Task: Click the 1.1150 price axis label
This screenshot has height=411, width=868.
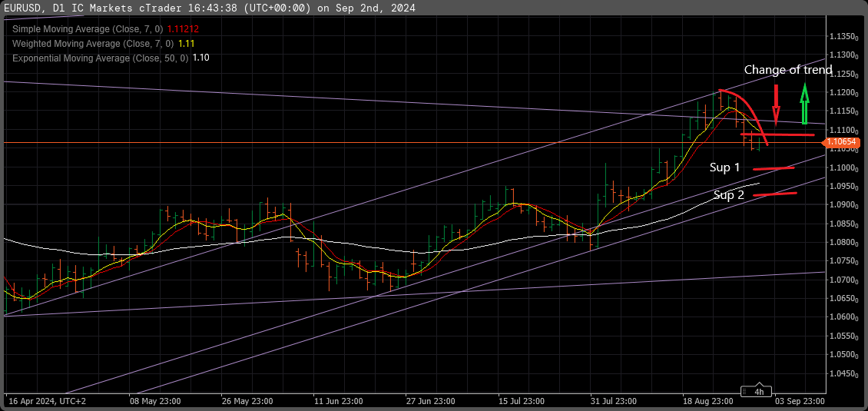Action: (843, 111)
